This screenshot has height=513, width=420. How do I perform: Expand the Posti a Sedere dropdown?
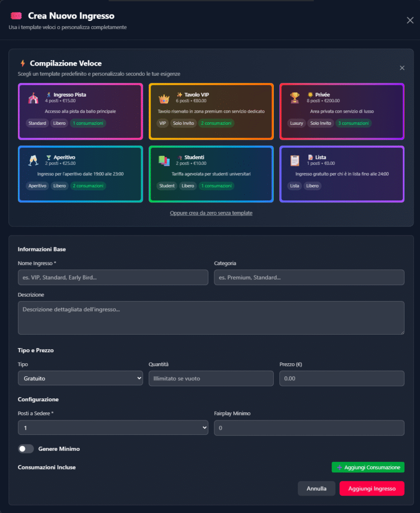(113, 427)
